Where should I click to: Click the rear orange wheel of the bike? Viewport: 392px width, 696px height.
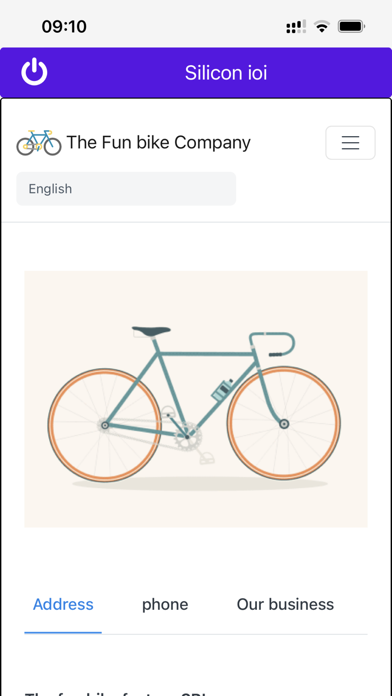click(x=105, y=425)
